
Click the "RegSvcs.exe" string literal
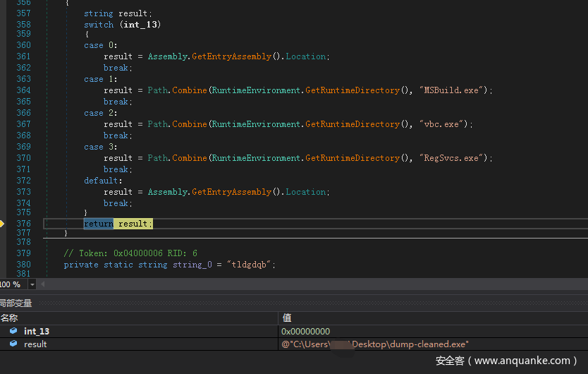coord(451,158)
